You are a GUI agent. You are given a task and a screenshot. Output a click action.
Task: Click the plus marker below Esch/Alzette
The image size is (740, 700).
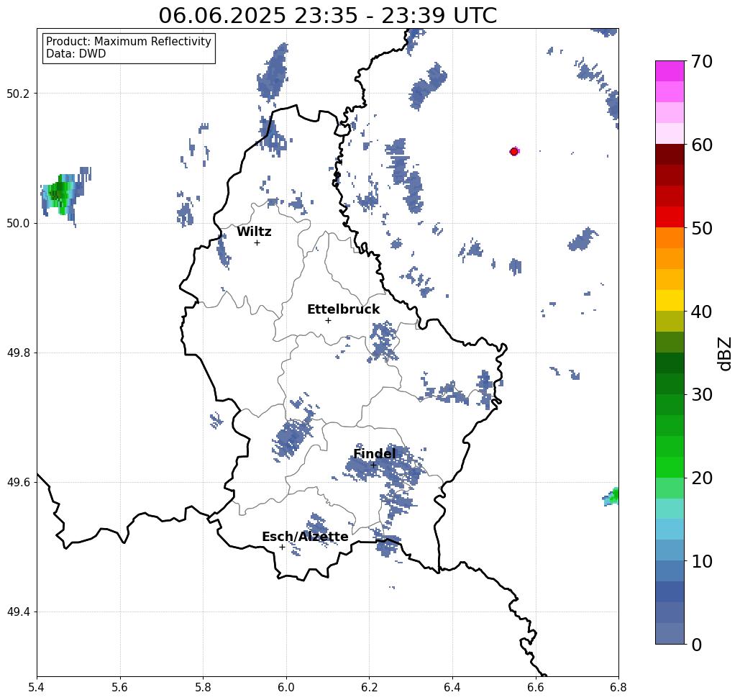click(282, 547)
